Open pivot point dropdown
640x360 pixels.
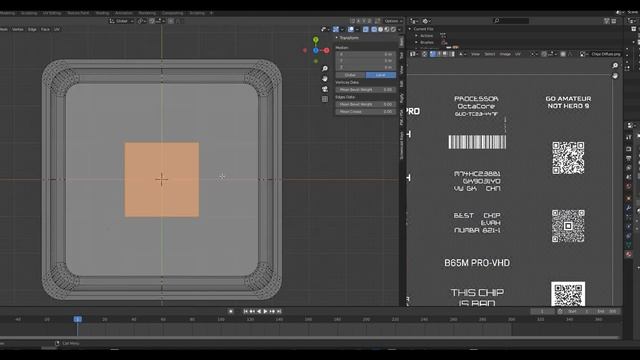141,21
